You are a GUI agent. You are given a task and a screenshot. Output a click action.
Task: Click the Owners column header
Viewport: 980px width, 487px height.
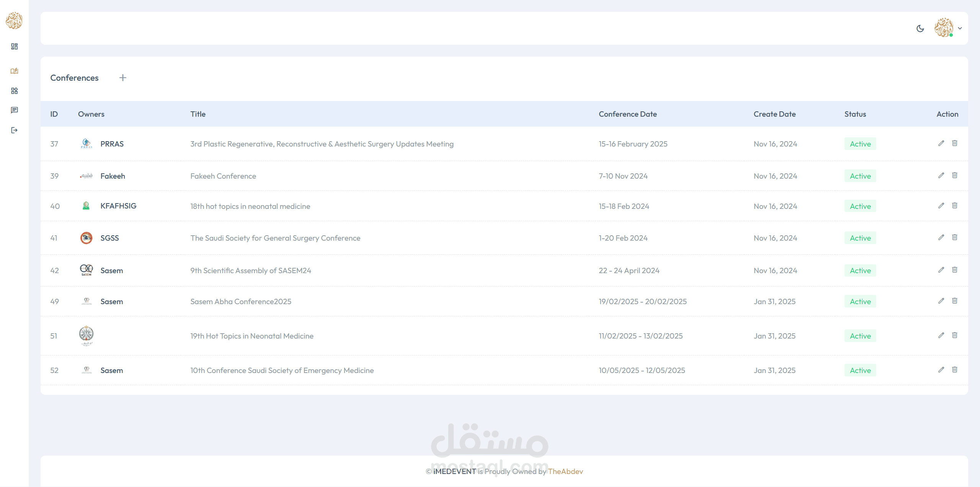(x=91, y=114)
